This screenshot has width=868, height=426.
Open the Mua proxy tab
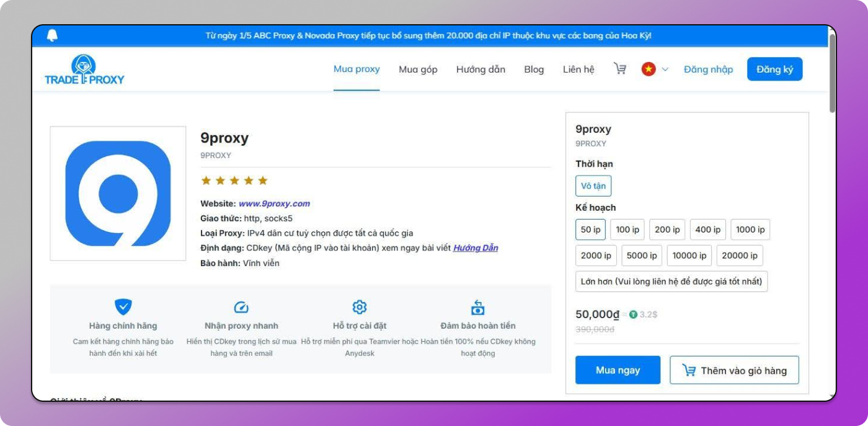[x=356, y=69]
